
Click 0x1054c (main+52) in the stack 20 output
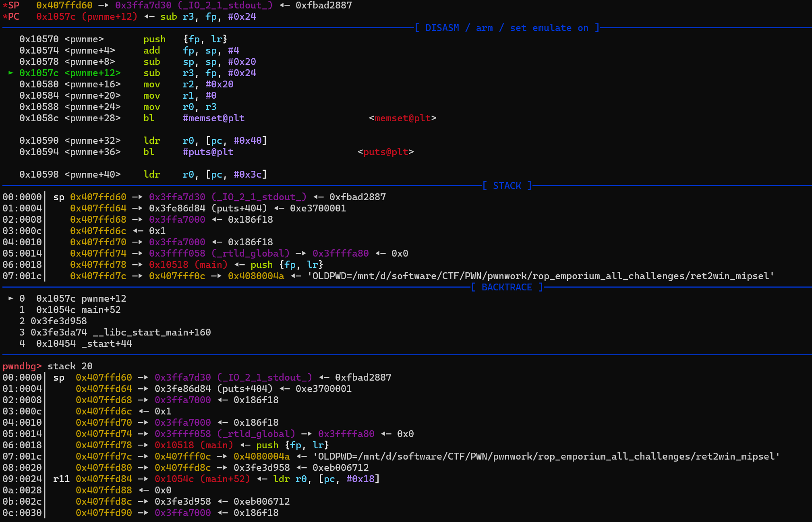[x=203, y=479]
